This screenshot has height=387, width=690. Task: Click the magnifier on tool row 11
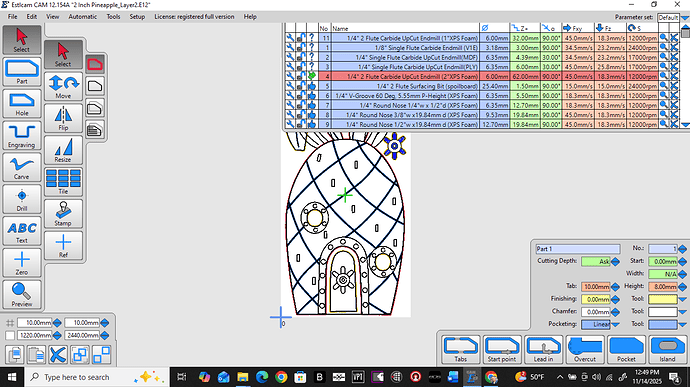pyautogui.click(x=664, y=38)
